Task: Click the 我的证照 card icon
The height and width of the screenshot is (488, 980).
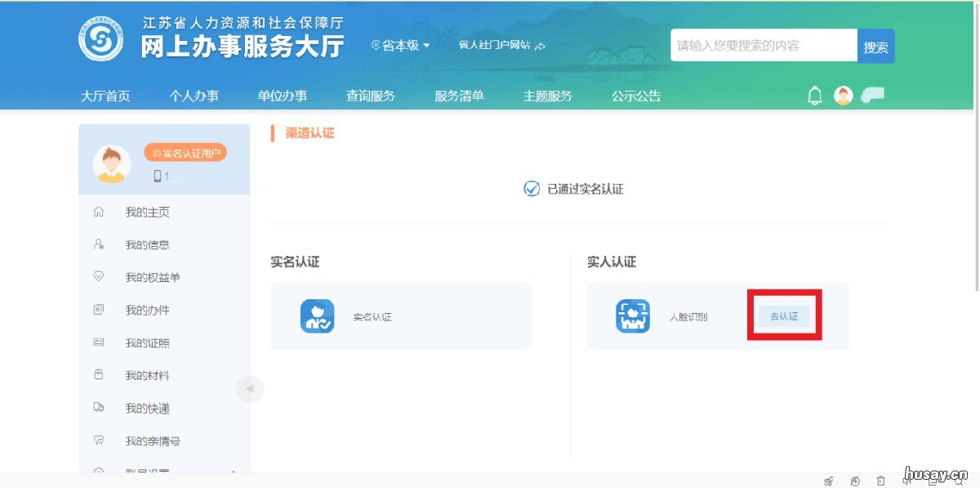Action: pyautogui.click(x=98, y=342)
